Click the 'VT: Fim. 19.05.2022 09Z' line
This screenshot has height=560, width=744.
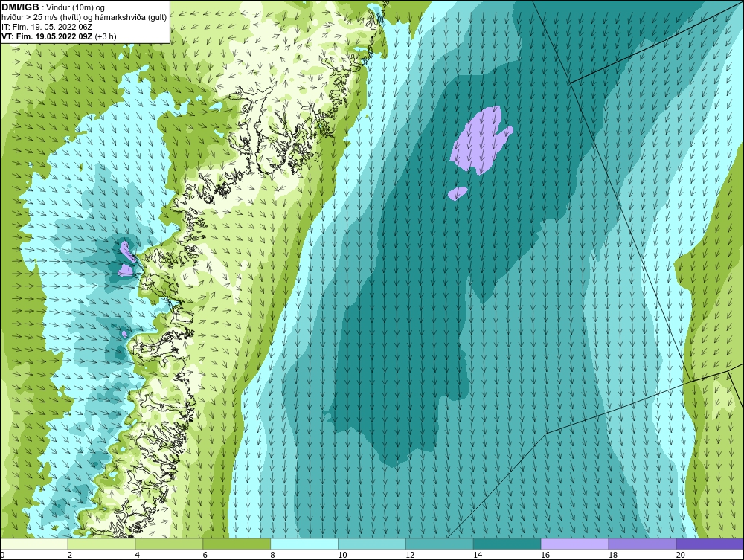(x=46, y=36)
